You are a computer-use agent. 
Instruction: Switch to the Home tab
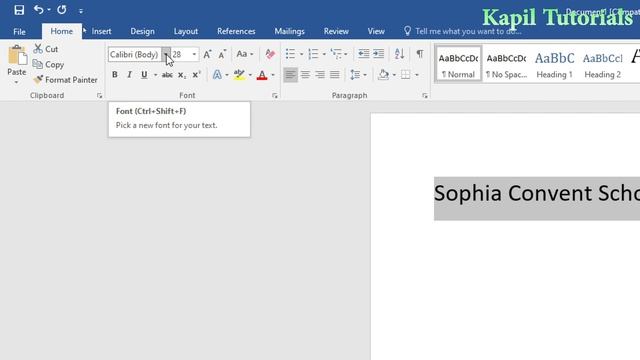[62, 31]
